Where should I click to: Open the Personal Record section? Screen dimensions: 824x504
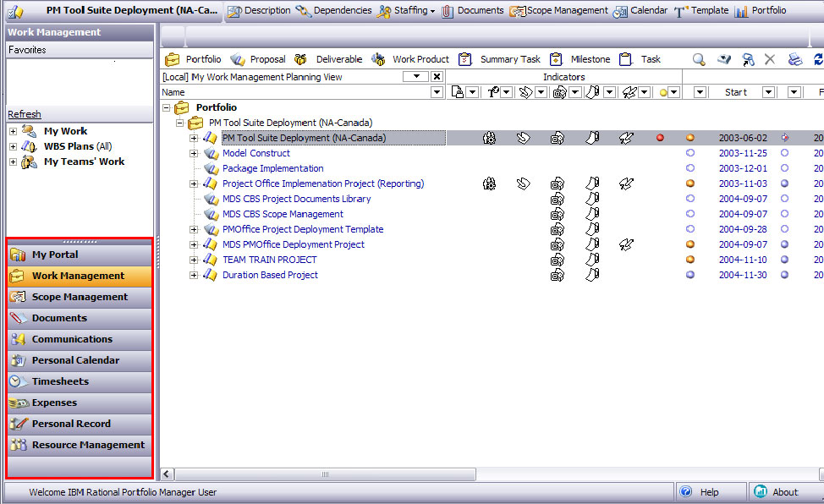[x=80, y=424]
